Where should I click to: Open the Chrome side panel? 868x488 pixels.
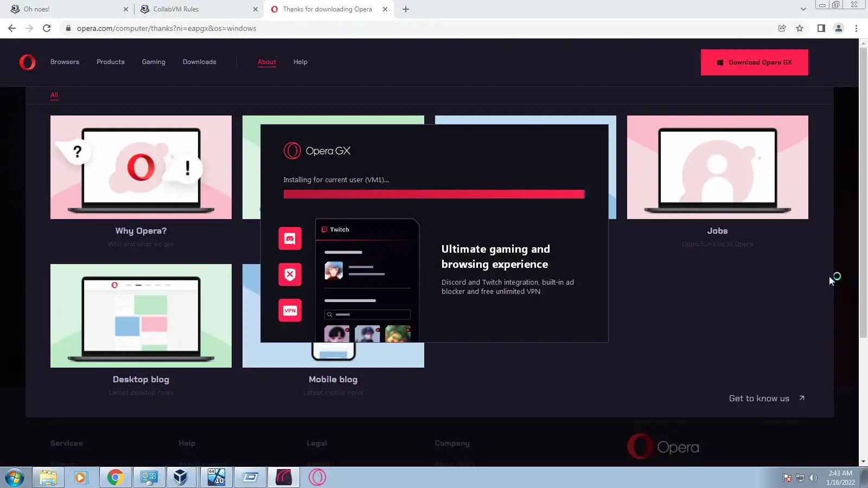(x=821, y=28)
